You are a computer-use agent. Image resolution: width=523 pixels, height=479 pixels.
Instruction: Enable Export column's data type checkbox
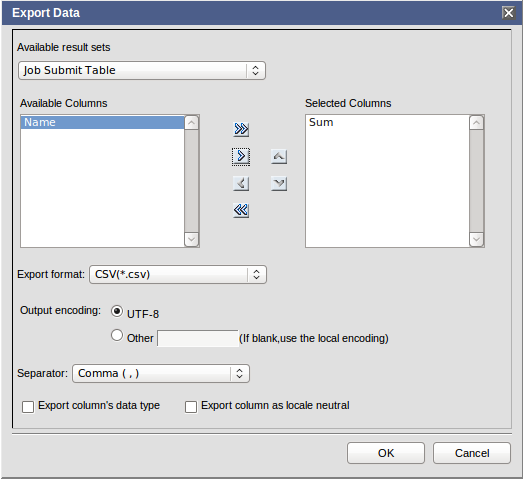click(28, 407)
